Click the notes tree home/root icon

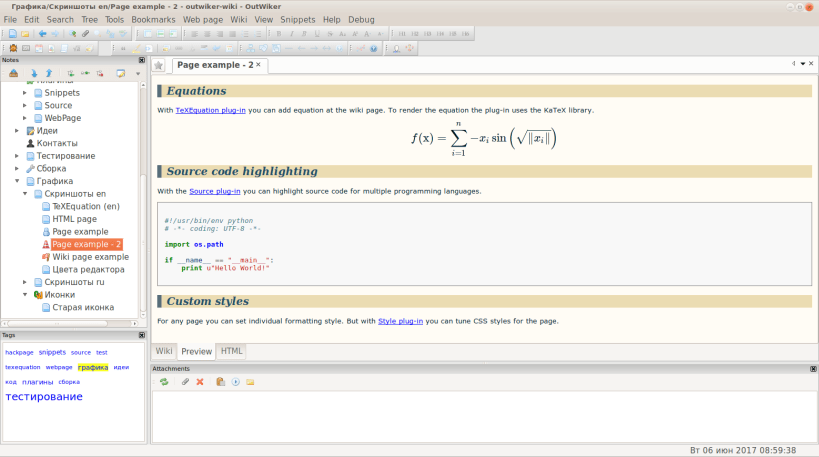pos(14,74)
